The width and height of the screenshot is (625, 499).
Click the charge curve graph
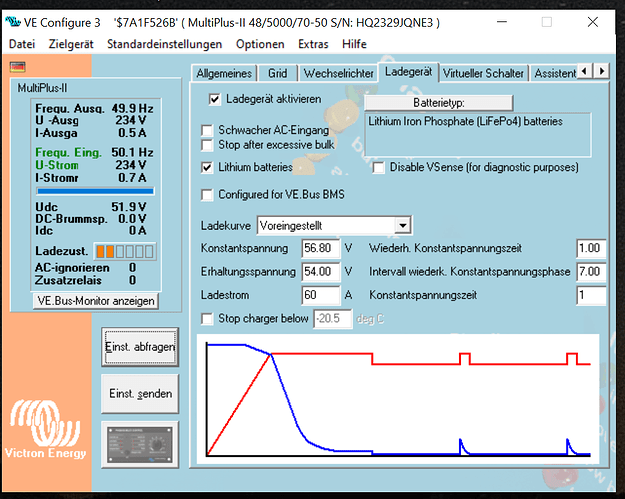pyautogui.click(x=398, y=399)
